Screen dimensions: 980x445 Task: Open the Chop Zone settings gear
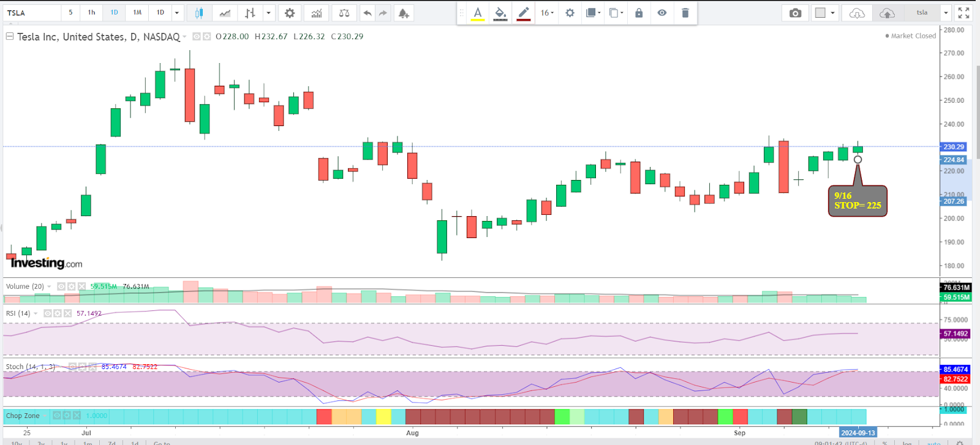click(x=66, y=416)
